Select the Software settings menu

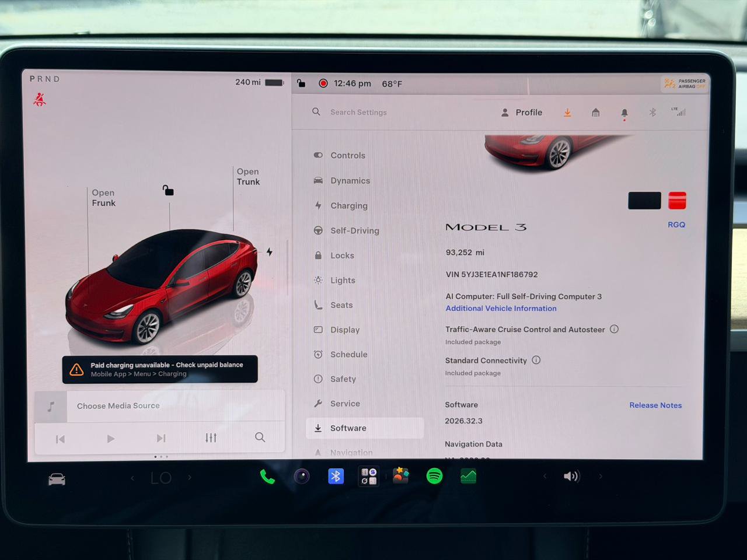pos(365,428)
